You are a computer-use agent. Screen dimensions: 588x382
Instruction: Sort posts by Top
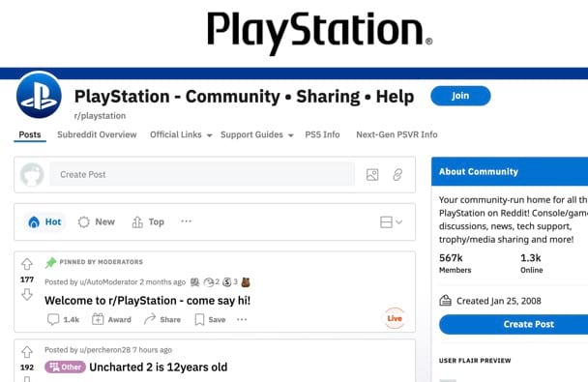(148, 221)
